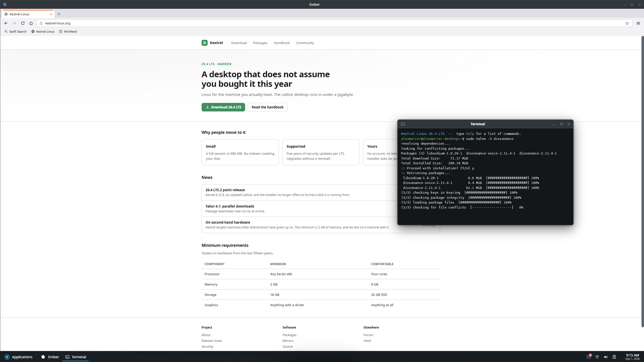Click Read the handbook button
The width and height of the screenshot is (644, 362).
[268, 107]
